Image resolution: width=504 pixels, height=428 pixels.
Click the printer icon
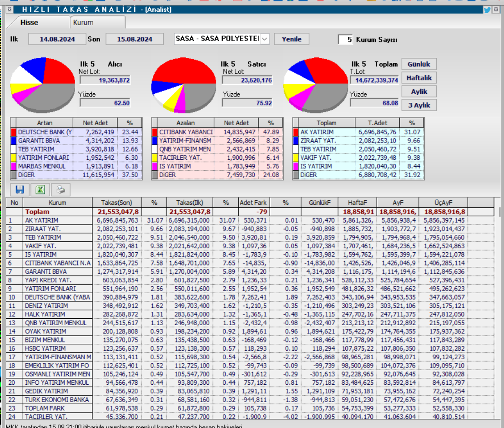pyautogui.click(x=60, y=189)
